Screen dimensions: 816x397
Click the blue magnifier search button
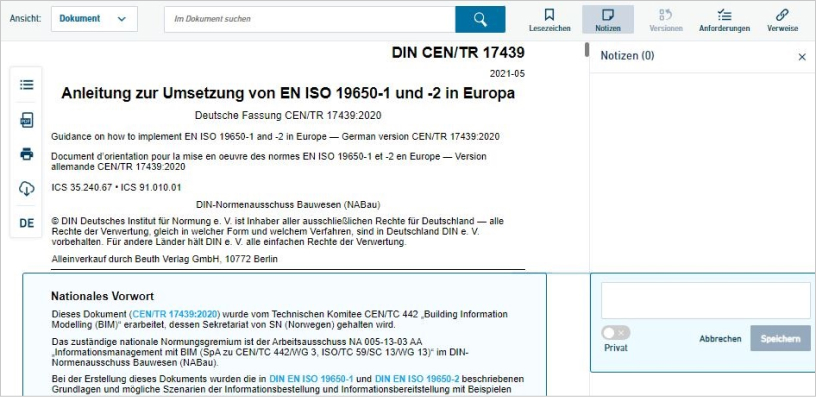[480, 19]
